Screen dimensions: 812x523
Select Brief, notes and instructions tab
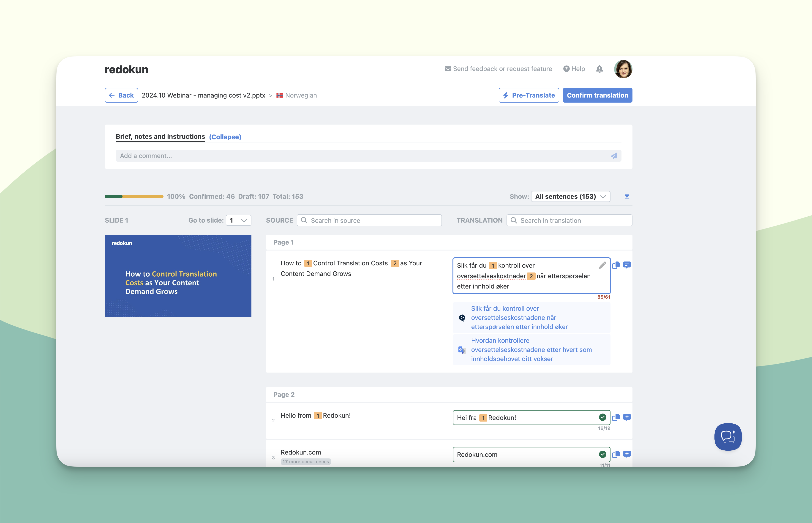pos(160,136)
